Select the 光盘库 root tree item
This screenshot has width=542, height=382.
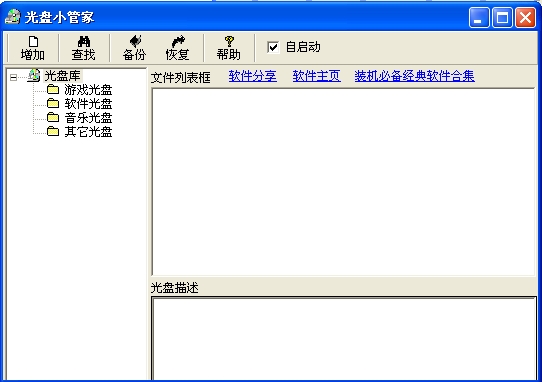pos(63,76)
